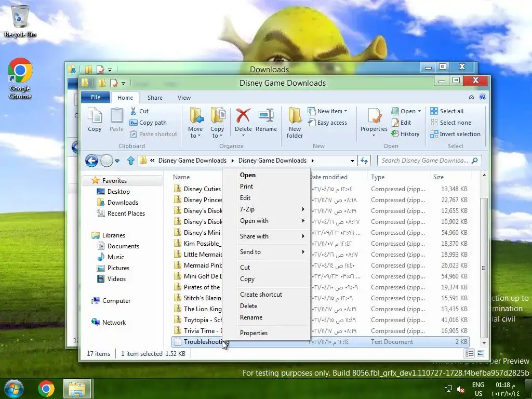Viewport: 532px width, 399px height.
Task: Switch to the View ribbon tab
Action: pos(184,98)
